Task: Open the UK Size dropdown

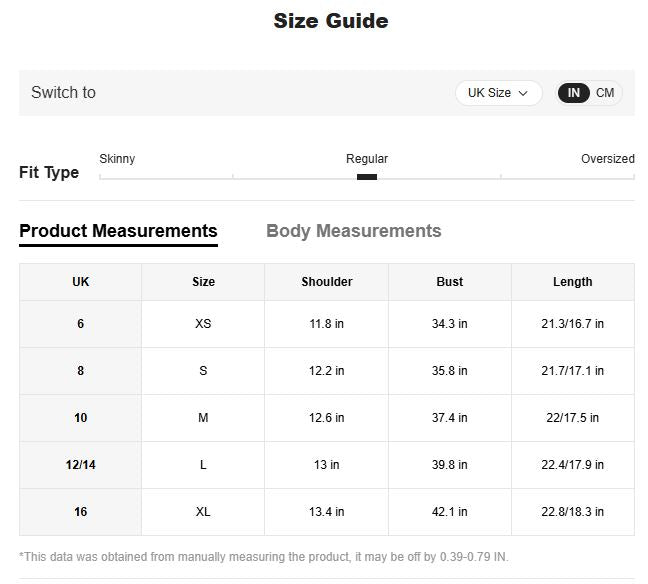Action: (x=497, y=93)
